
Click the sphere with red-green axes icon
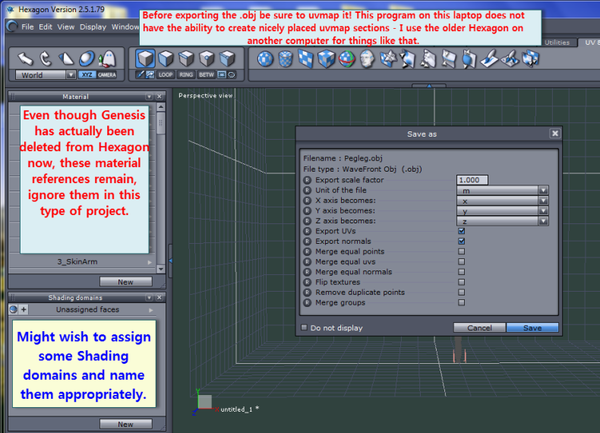(347, 59)
